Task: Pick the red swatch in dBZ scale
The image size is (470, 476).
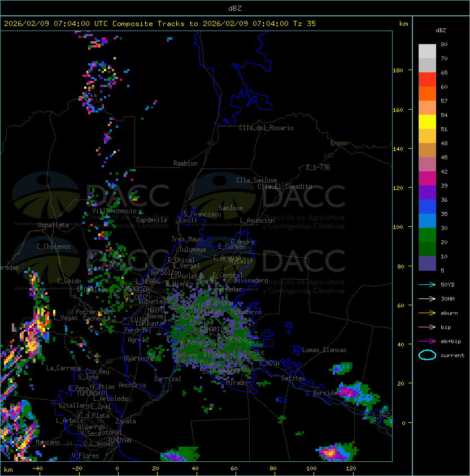Action: click(427, 80)
